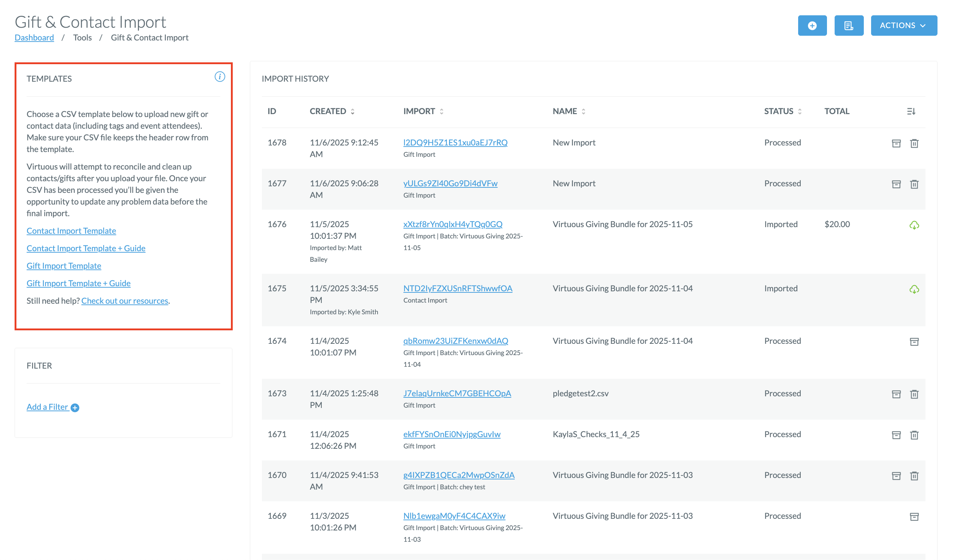Click IMPORT HISTORY panel heading
The height and width of the screenshot is (560, 955).
[295, 79]
